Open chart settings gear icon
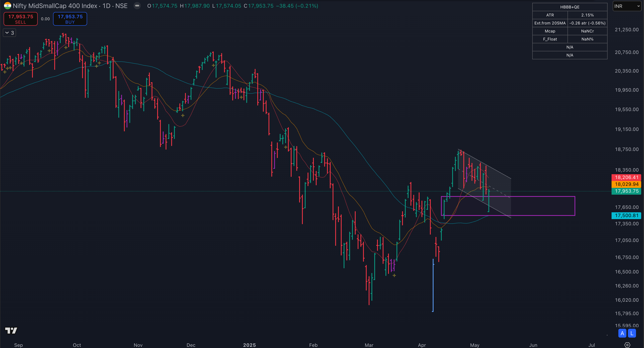The width and height of the screenshot is (644, 348). [627, 345]
